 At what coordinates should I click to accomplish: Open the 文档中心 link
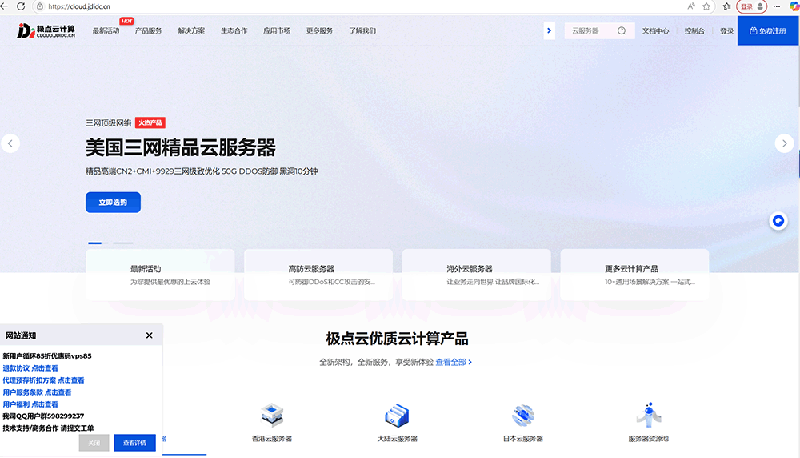coord(655,31)
